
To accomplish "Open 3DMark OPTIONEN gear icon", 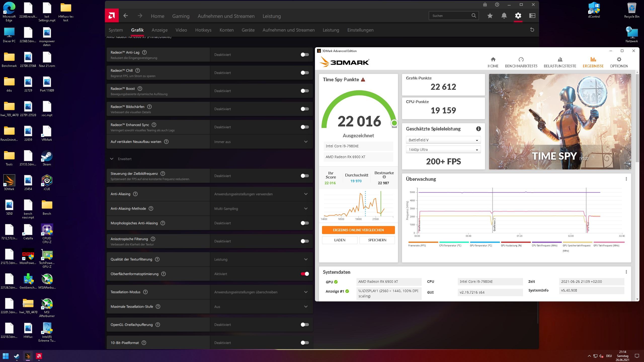I will coord(619,60).
